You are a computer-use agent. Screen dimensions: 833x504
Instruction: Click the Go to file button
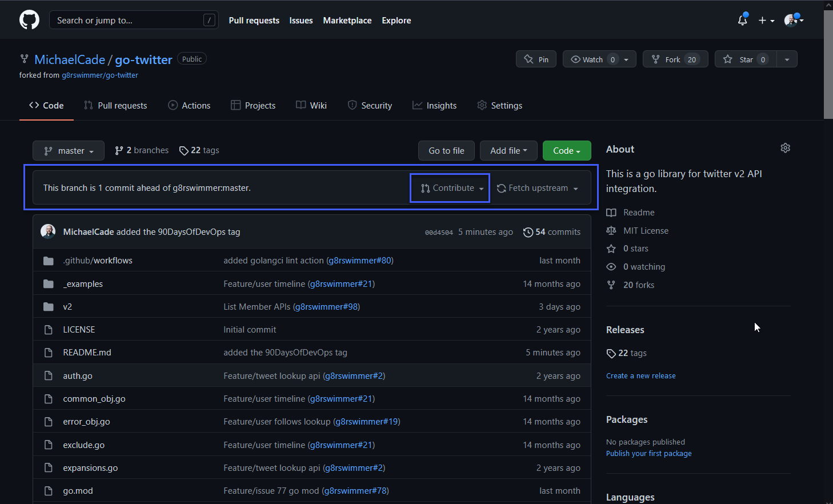[446, 150]
